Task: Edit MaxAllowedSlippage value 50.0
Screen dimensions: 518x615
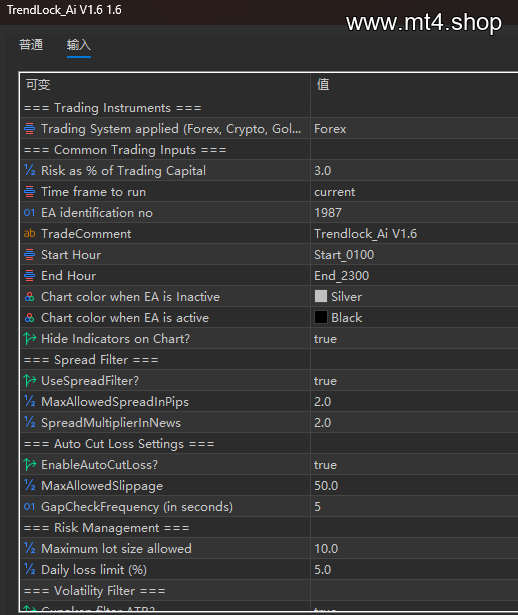Action: tap(326, 486)
